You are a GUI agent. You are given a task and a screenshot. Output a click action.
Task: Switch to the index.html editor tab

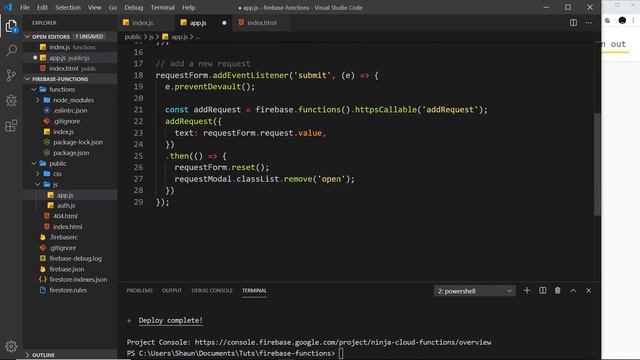point(261,23)
